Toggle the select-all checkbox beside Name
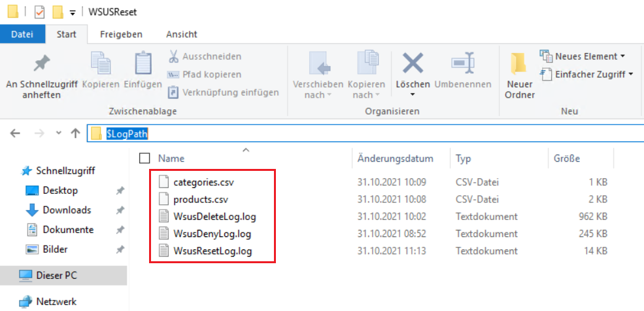This screenshot has height=311, width=644. tap(144, 158)
